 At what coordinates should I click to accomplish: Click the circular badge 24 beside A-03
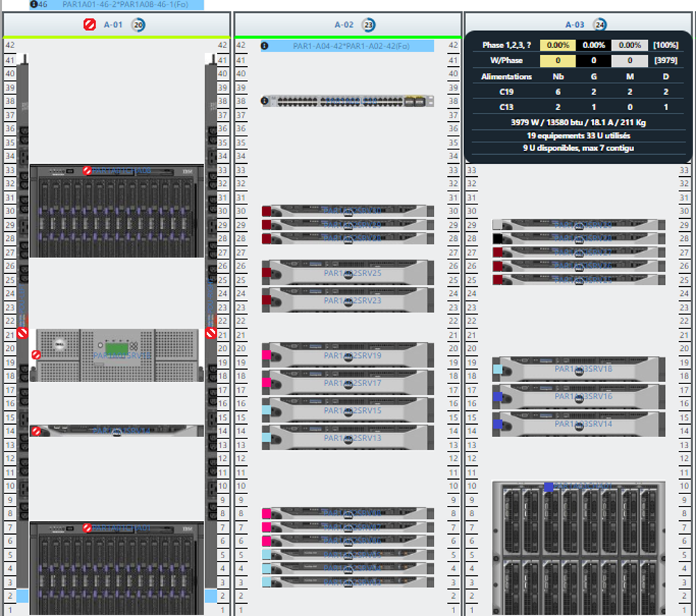coord(600,25)
